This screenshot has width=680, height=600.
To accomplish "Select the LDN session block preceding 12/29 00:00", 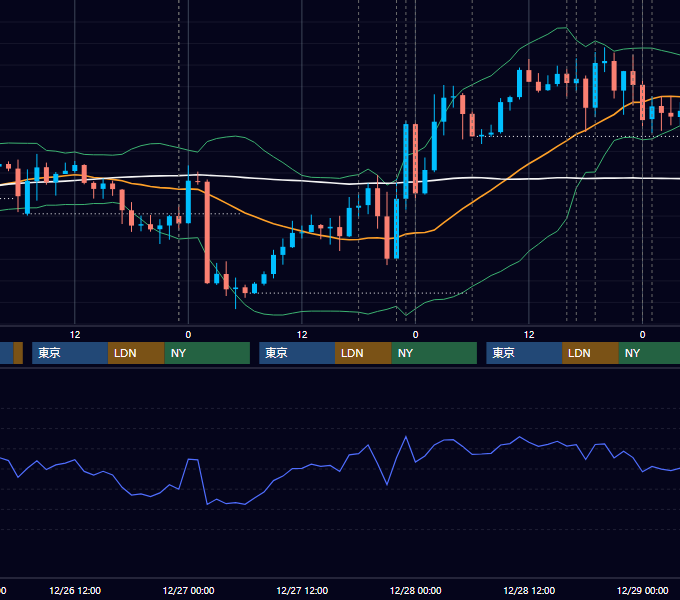I will [591, 353].
